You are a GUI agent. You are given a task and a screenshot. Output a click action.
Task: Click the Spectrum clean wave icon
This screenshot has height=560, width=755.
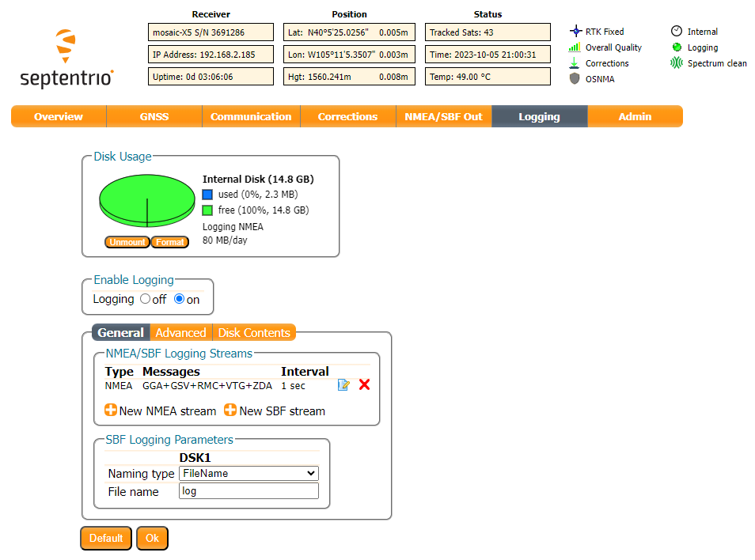click(x=677, y=63)
